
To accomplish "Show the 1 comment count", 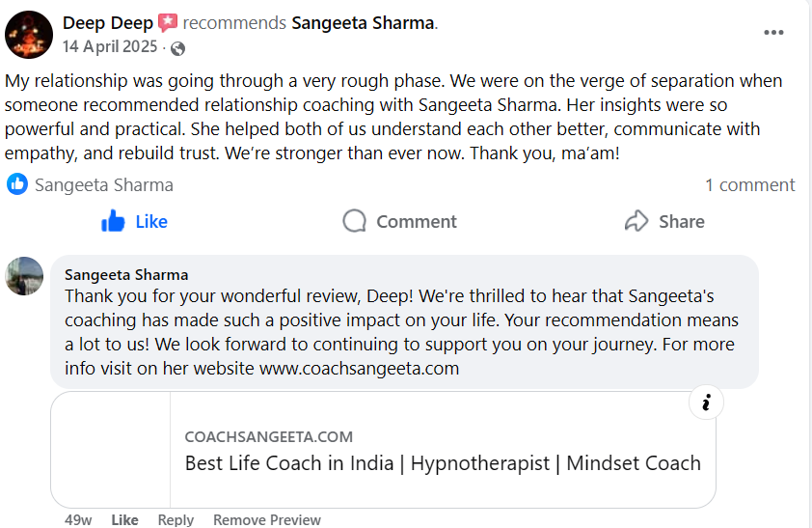I will coord(749,184).
